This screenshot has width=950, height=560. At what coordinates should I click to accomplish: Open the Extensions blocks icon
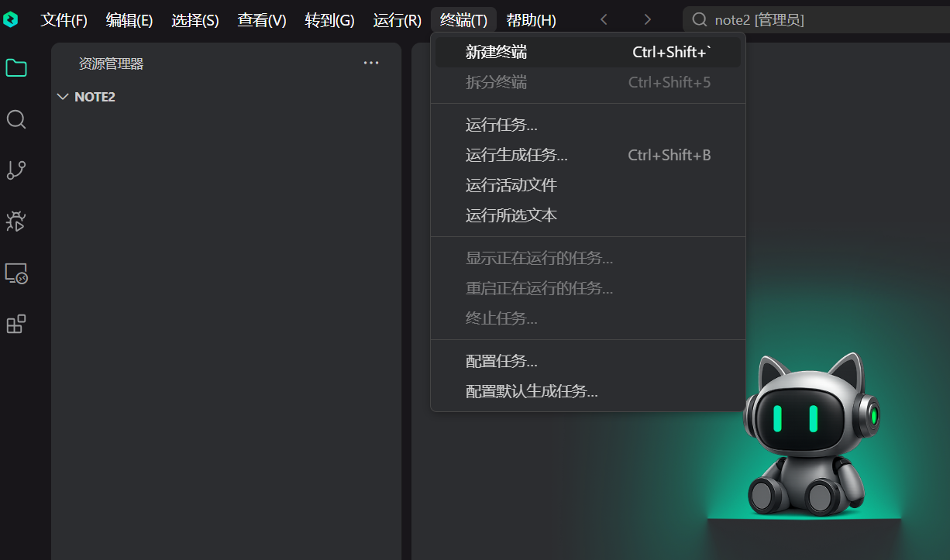[16, 325]
